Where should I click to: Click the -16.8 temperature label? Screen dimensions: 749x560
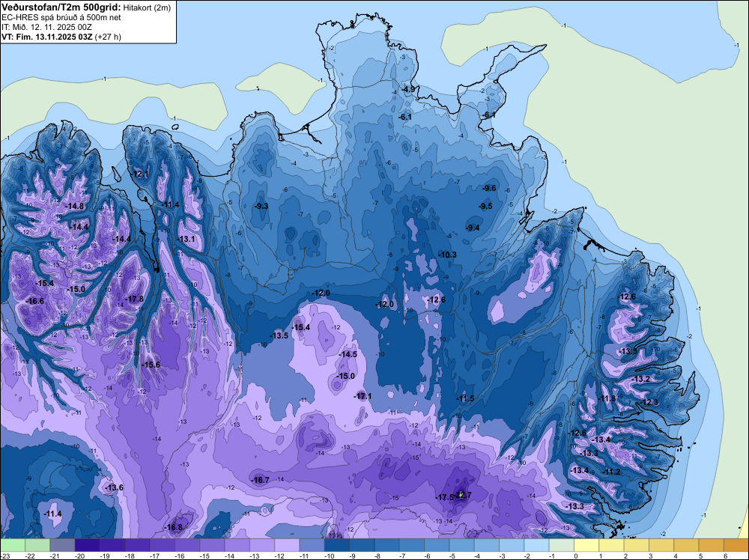pyautogui.click(x=174, y=527)
